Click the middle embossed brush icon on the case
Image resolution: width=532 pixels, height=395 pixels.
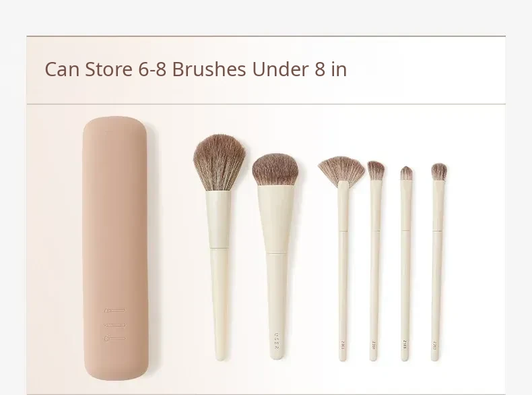click(114, 326)
